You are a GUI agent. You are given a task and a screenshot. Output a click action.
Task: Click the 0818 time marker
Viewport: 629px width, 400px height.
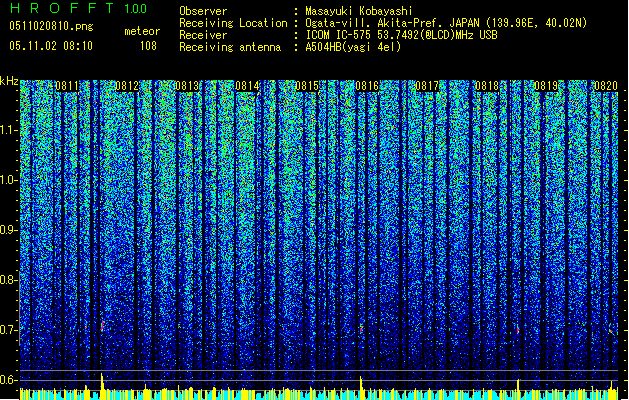coord(487,86)
